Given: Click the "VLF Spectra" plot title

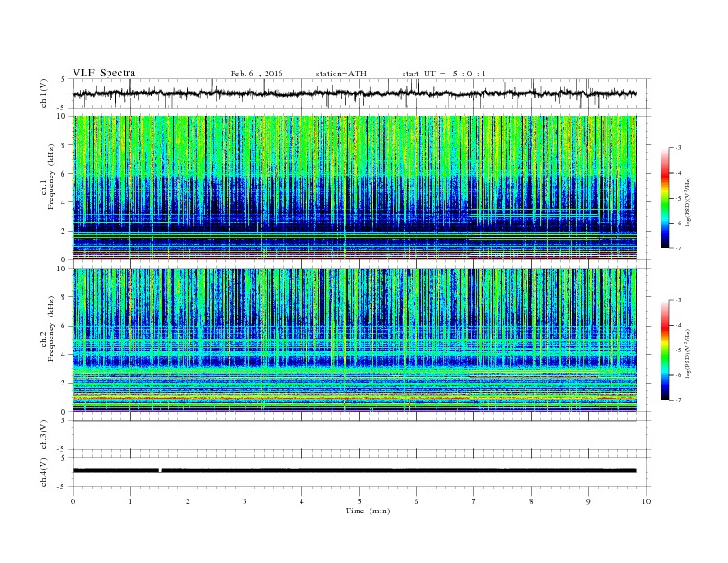Looking at the screenshot, I should [104, 73].
